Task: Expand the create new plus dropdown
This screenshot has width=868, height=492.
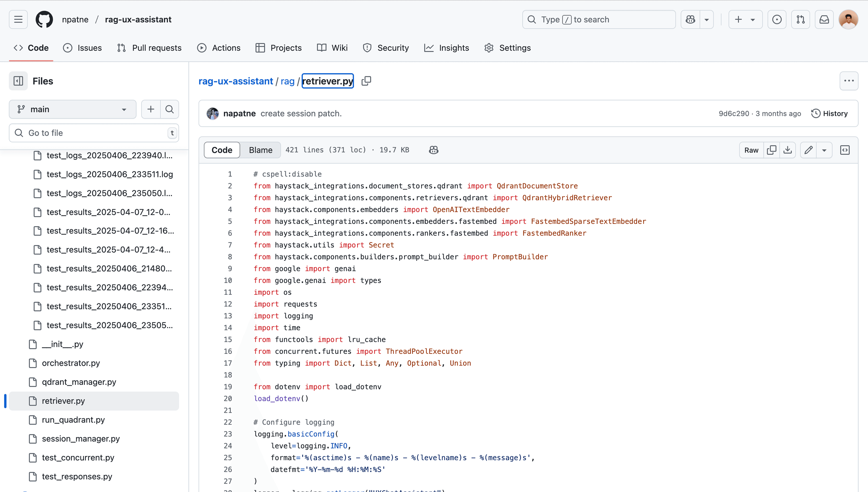Action: tap(745, 19)
